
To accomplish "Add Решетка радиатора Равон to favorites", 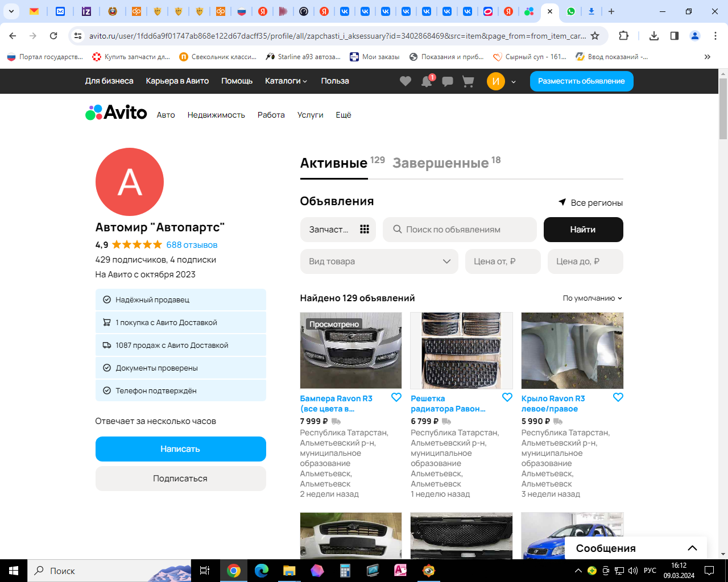I will pos(507,397).
